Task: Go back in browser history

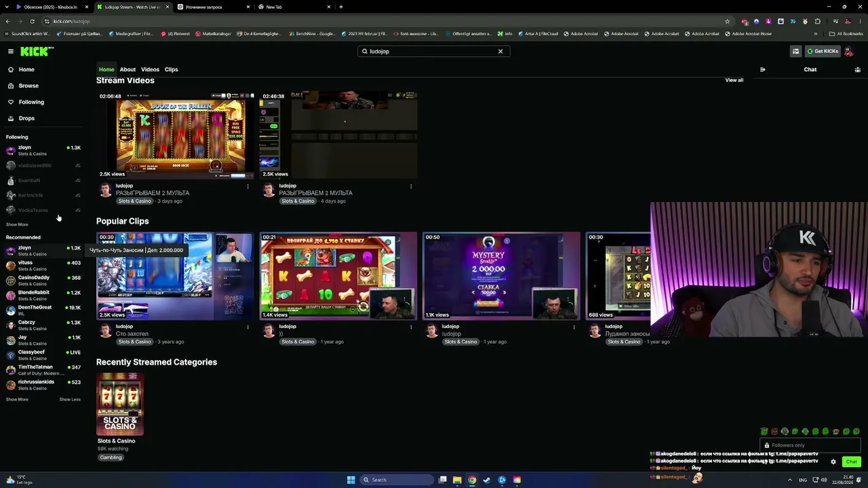Action: click(7, 21)
